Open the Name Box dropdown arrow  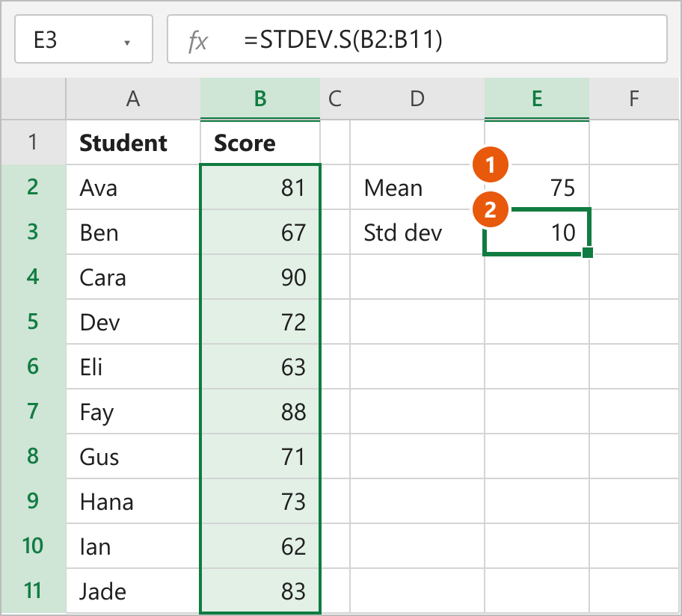127,43
